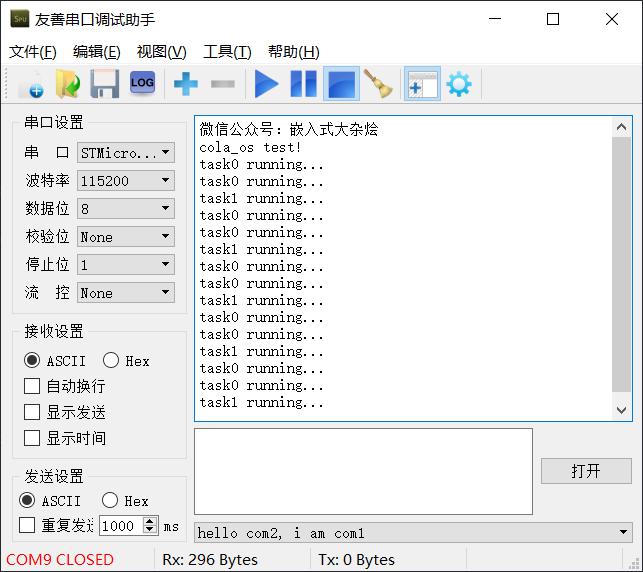Click the gray minus remove icon
The width and height of the screenshot is (643, 572).
[x=223, y=84]
